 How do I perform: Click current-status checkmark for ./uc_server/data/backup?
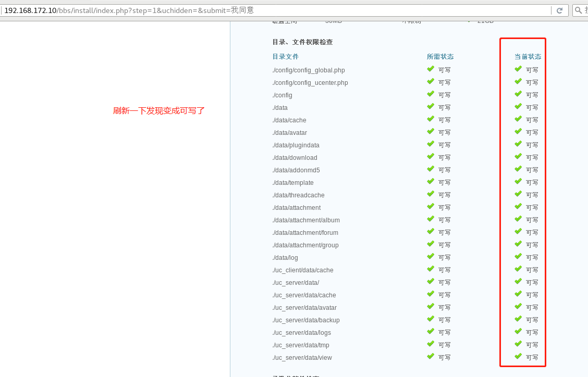coord(518,319)
